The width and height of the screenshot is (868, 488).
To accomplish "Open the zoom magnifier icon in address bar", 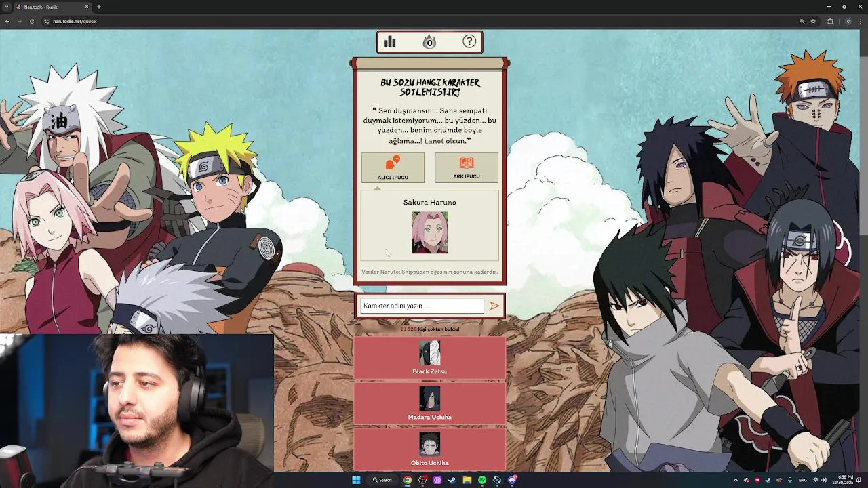I will pyautogui.click(x=802, y=21).
